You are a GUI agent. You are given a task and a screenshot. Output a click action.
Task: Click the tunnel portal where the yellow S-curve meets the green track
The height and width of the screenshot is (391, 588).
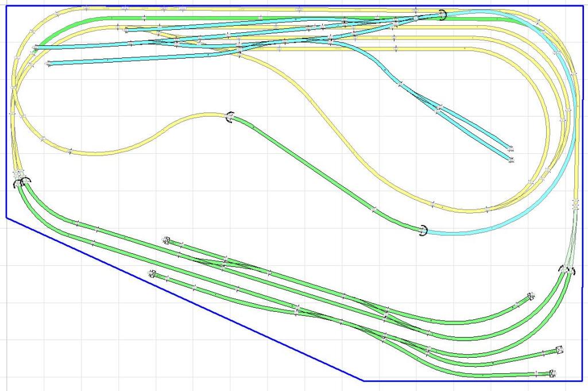[x=230, y=117]
